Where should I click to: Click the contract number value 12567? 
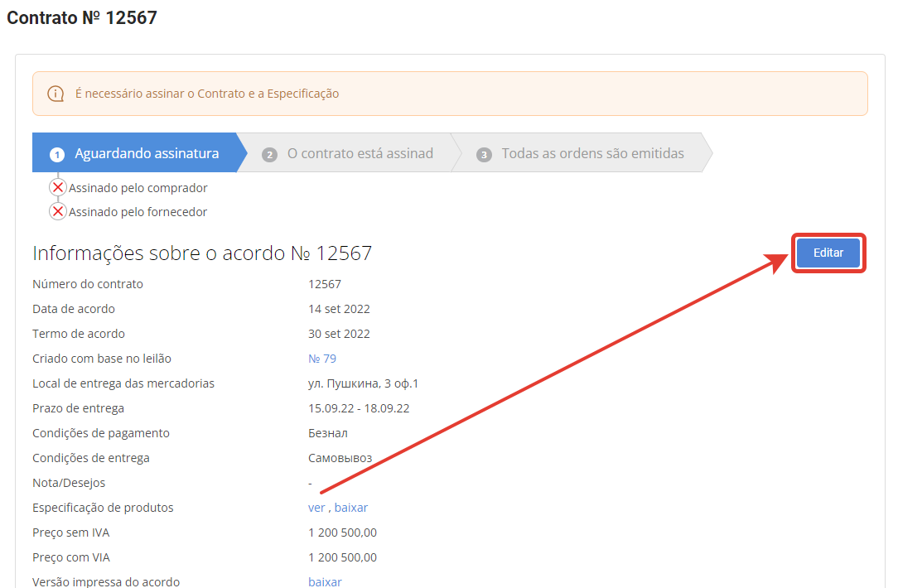[x=325, y=284]
